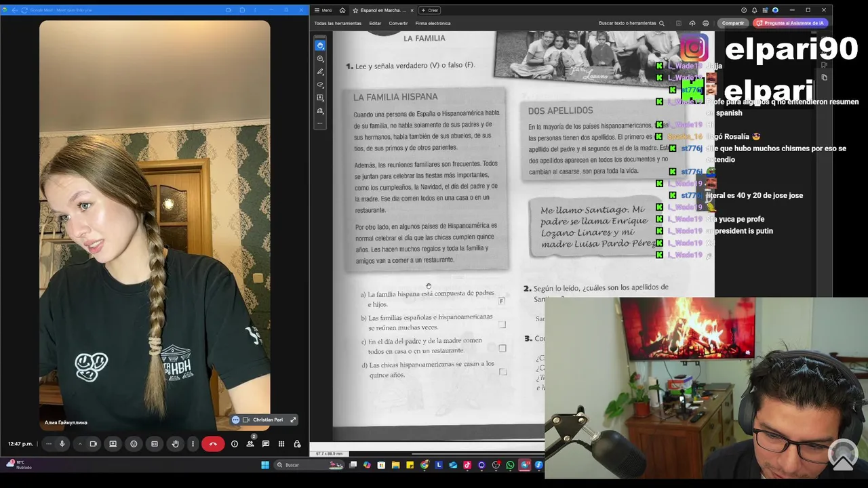Select the freehand draw tool in the side toolbar

click(x=320, y=85)
